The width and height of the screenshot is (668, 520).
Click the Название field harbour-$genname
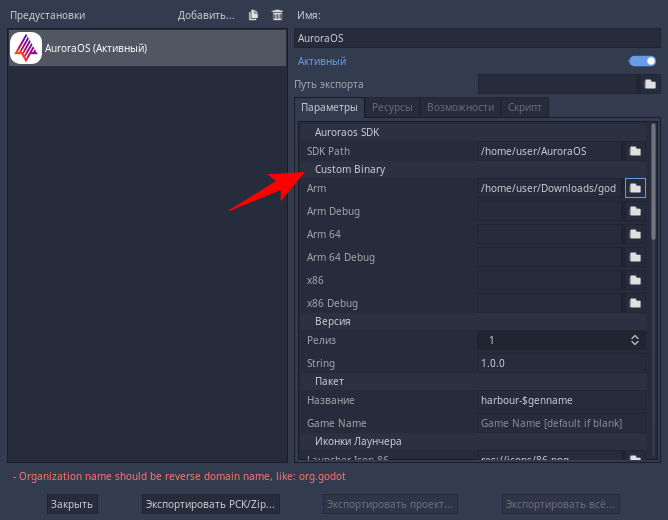[561, 400]
